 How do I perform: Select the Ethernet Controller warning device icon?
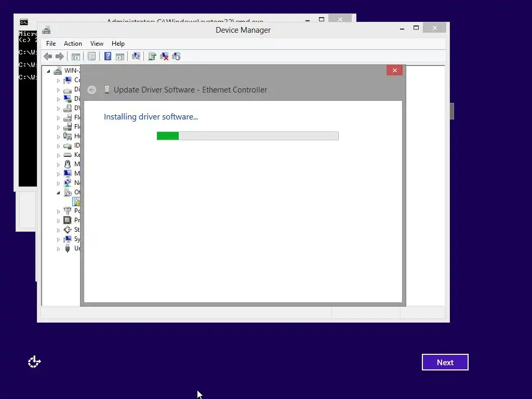pos(77,202)
